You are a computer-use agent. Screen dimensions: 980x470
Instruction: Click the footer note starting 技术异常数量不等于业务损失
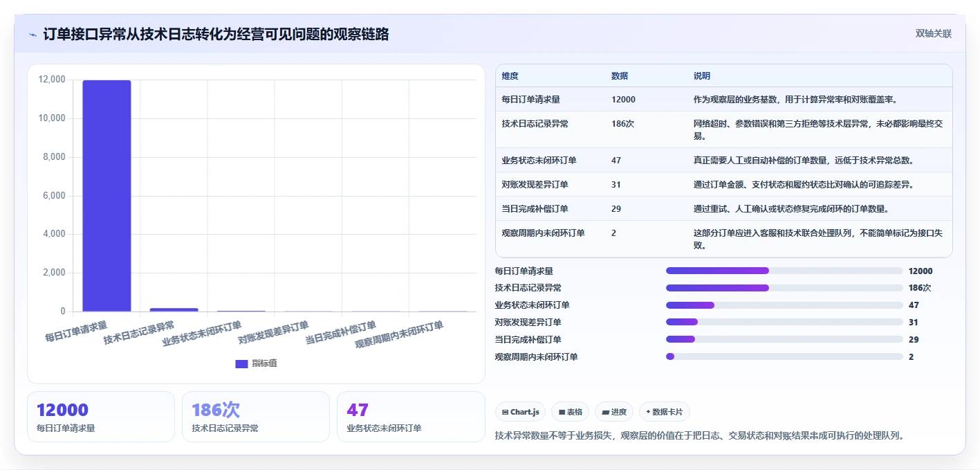point(700,435)
